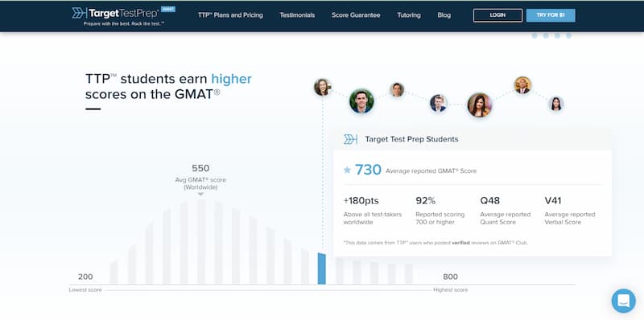This screenshot has width=644, height=320.
Task: Click the rightmost student avatar
Action: pyautogui.click(x=555, y=104)
